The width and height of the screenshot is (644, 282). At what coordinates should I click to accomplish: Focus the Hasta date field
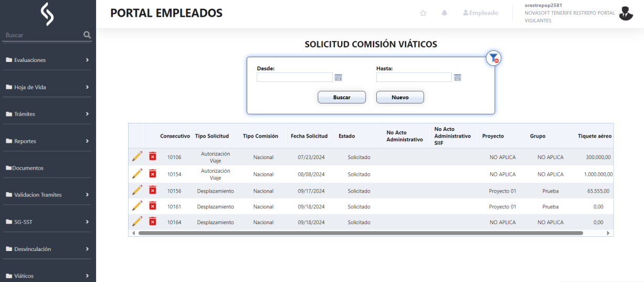click(x=414, y=77)
